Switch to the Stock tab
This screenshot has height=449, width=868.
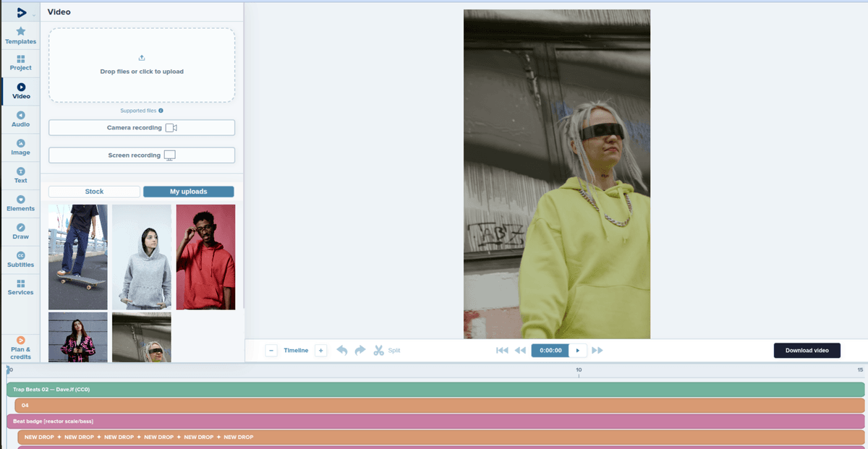click(x=94, y=192)
